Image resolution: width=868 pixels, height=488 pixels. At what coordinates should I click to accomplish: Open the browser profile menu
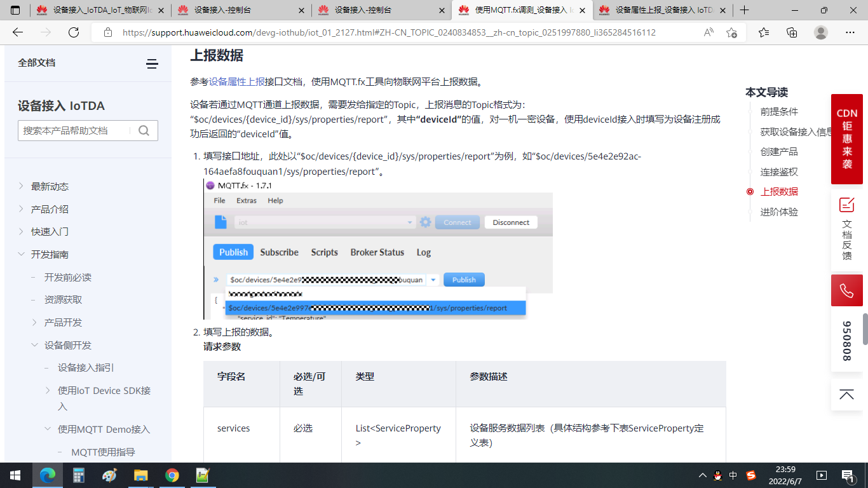click(821, 32)
